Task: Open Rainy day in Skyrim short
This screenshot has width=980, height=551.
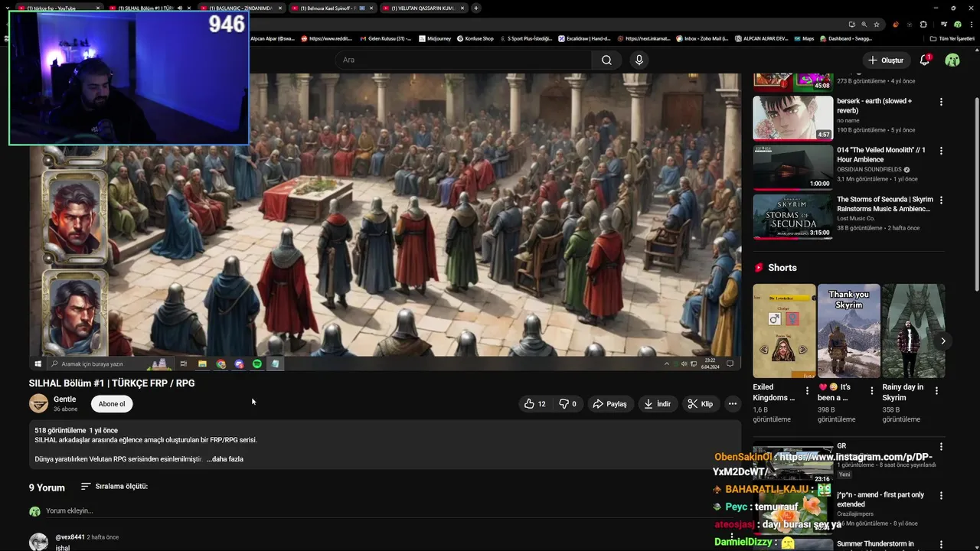Action: 913,331
